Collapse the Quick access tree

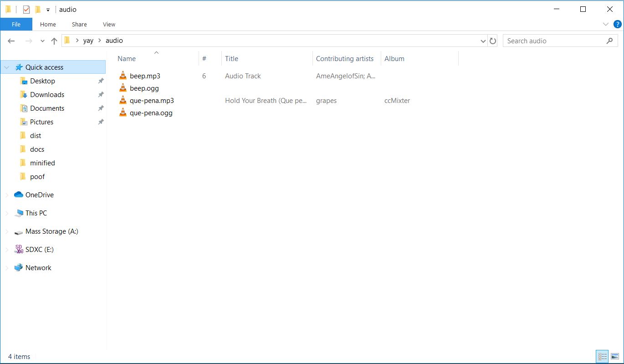click(x=6, y=67)
